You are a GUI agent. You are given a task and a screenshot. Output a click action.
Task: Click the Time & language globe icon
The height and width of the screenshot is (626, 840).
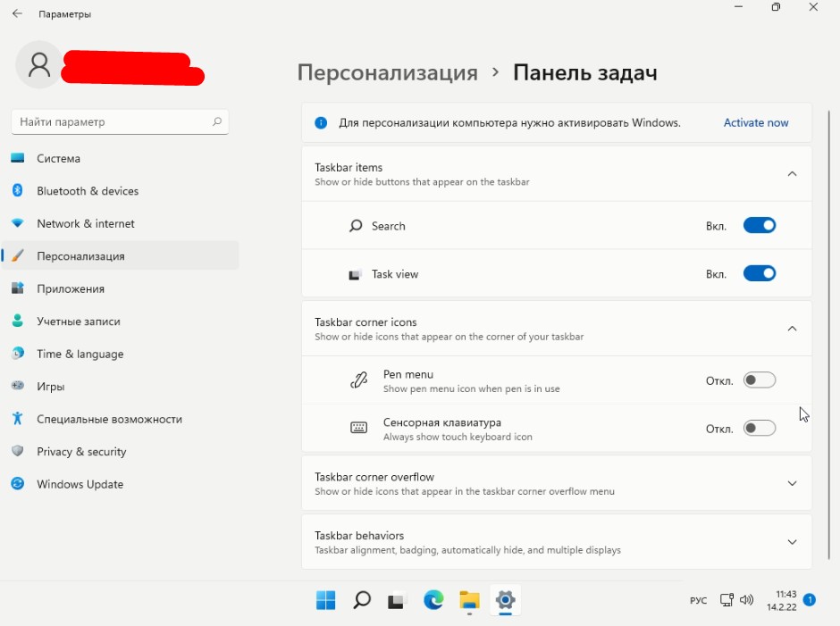(18, 353)
